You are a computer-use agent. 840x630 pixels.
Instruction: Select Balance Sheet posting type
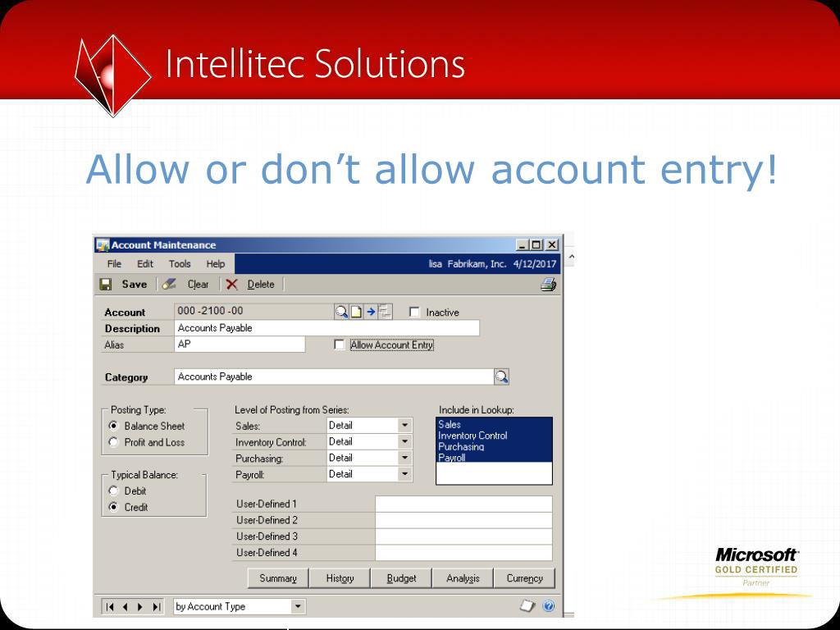[113, 426]
